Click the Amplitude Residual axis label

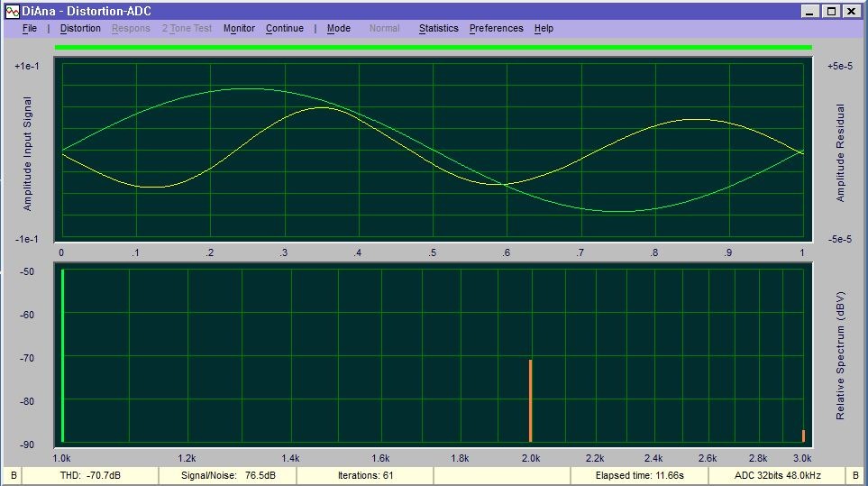840,152
